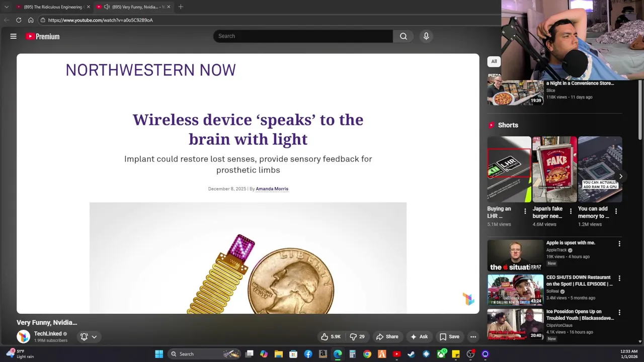644x362 pixels.
Task: Play Night in a Convenience Store thumbnail
Action: tap(515, 89)
